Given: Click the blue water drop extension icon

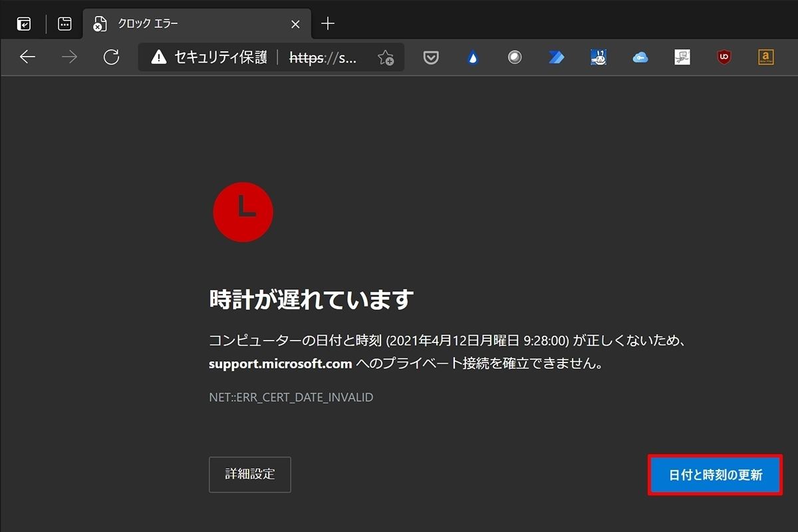Looking at the screenshot, I should click(473, 58).
